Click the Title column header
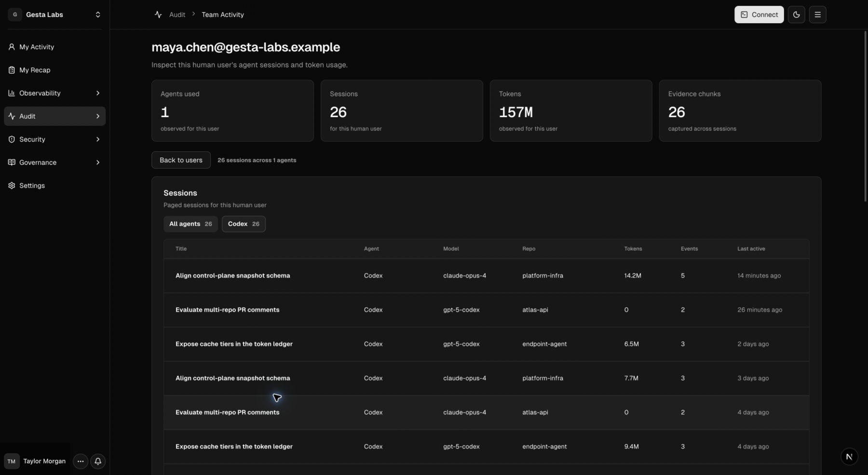 pyautogui.click(x=181, y=249)
